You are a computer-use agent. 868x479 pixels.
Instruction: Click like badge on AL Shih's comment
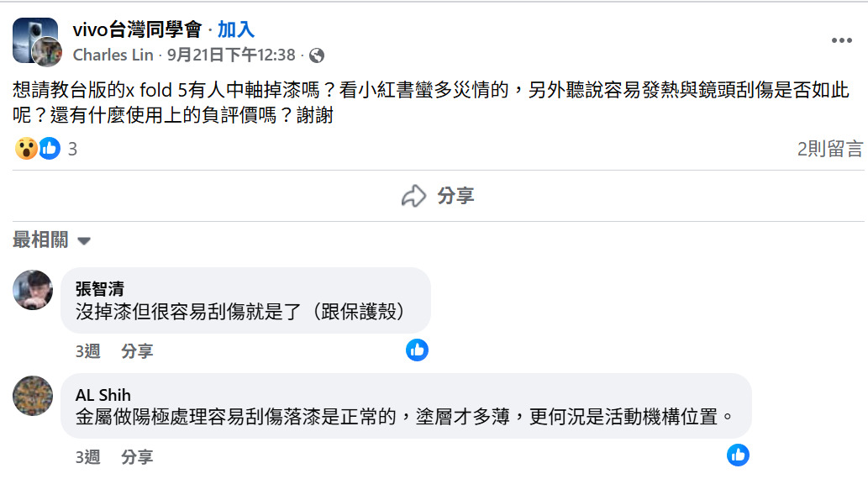(738, 455)
